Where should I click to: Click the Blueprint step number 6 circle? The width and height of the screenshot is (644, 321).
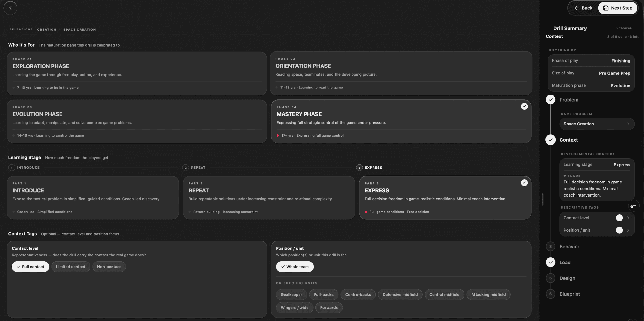coord(551,294)
